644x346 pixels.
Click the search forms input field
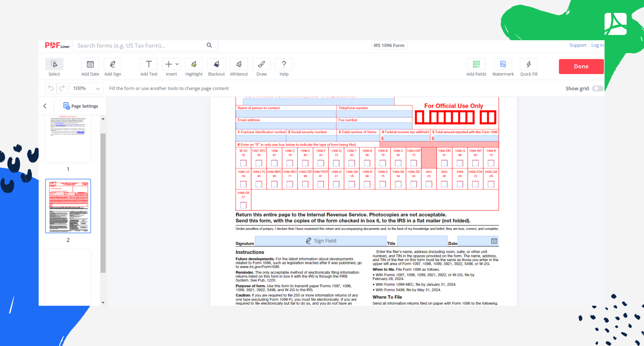[141, 46]
